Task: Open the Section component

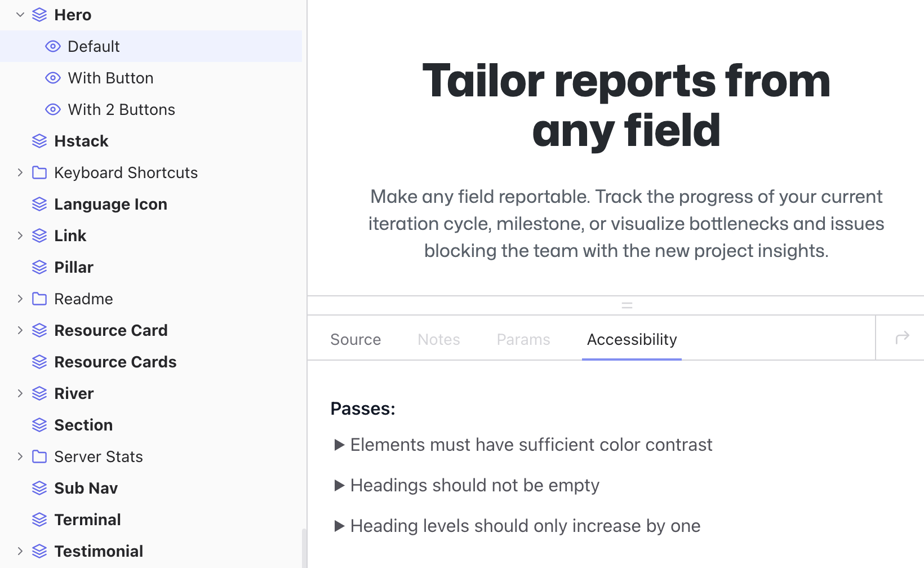Action: coord(83,425)
